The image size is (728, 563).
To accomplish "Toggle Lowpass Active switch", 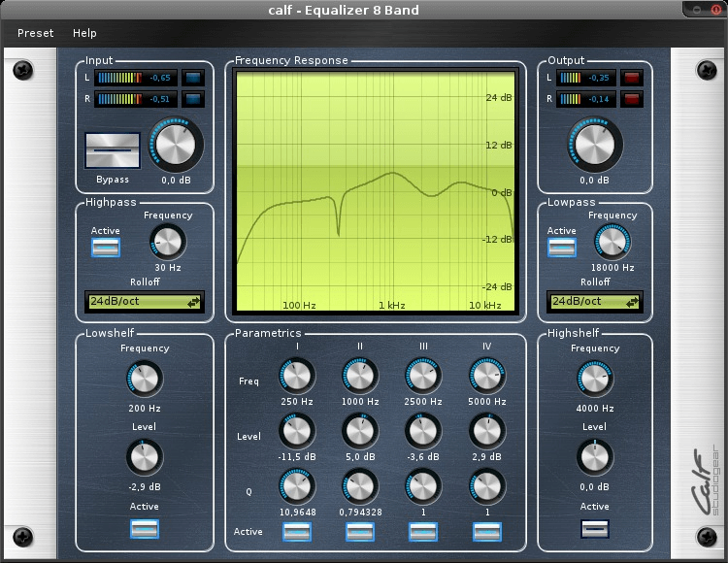I will click(562, 248).
